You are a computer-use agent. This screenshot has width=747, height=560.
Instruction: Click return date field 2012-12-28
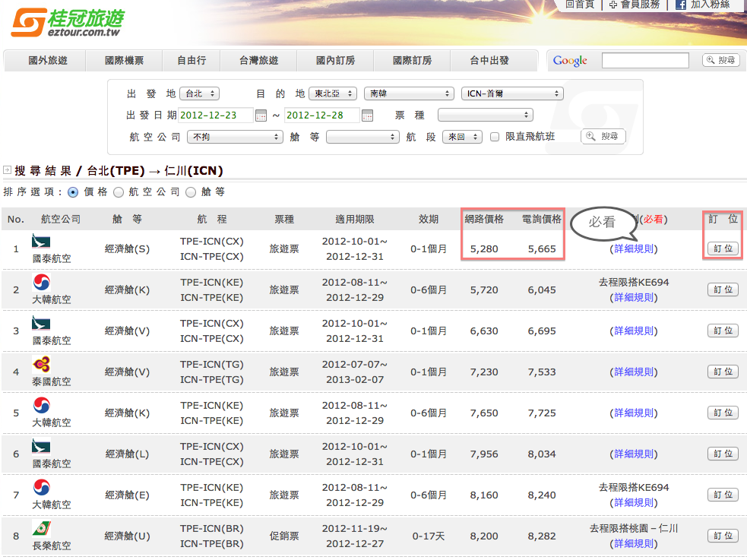(x=321, y=115)
